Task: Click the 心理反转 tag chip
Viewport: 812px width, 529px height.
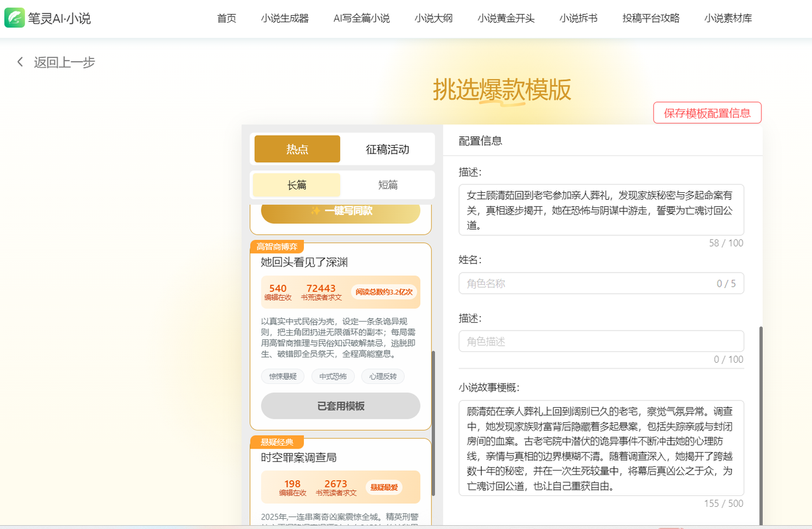Action: pos(383,376)
